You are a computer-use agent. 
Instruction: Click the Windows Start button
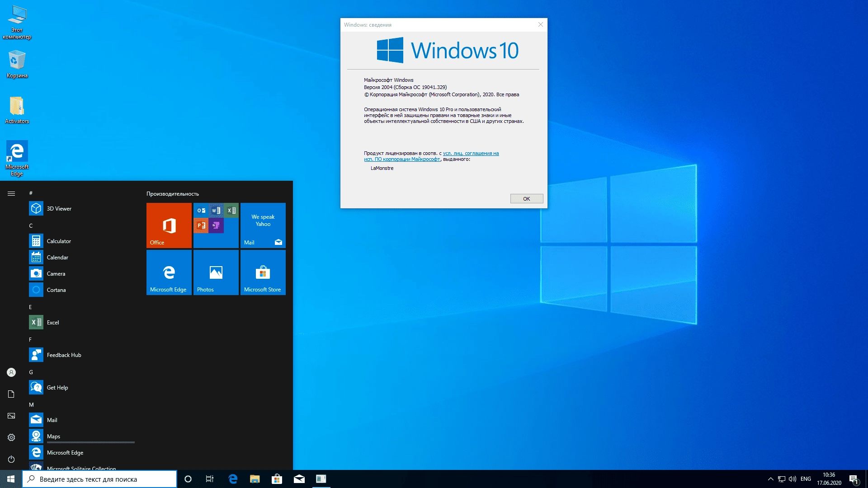coord(11,479)
